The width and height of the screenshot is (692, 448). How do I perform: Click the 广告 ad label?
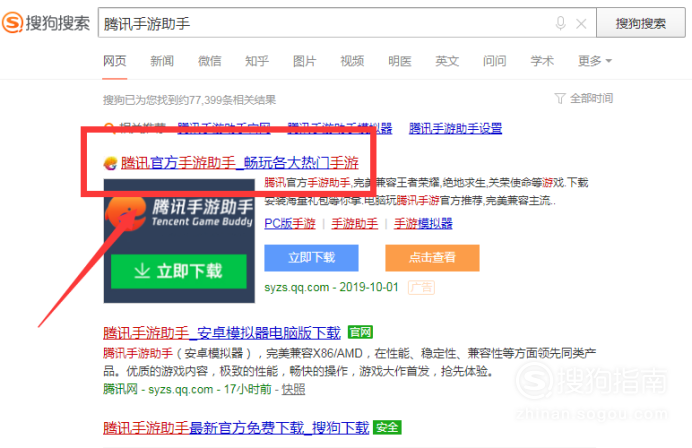(421, 287)
